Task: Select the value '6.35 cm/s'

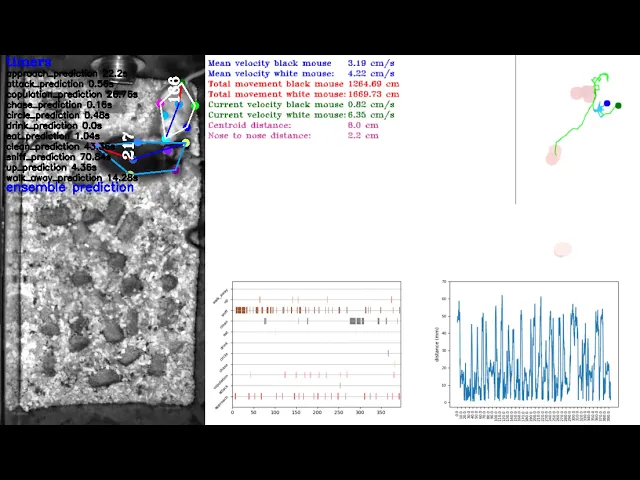Action: 371,115
